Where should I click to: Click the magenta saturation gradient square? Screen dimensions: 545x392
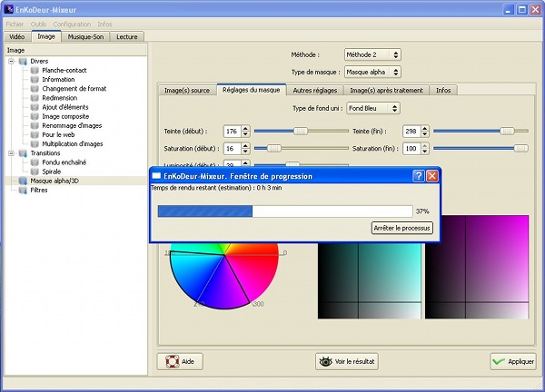pyautogui.click(x=477, y=267)
